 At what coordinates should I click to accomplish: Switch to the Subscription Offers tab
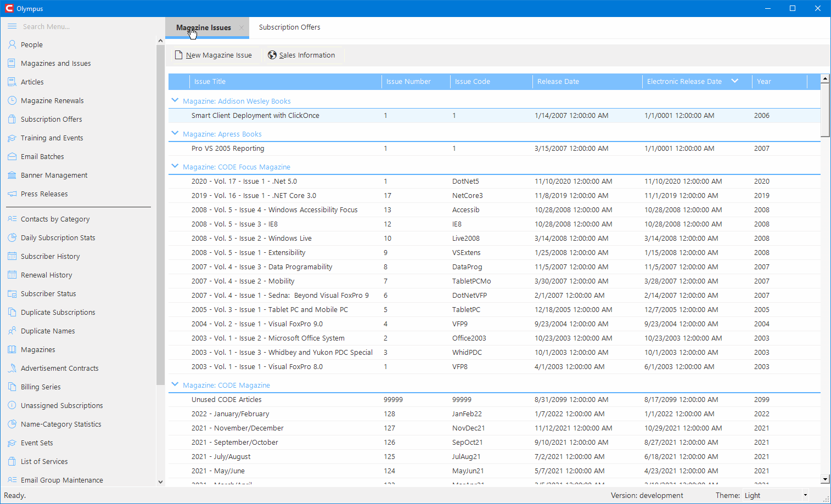(289, 27)
